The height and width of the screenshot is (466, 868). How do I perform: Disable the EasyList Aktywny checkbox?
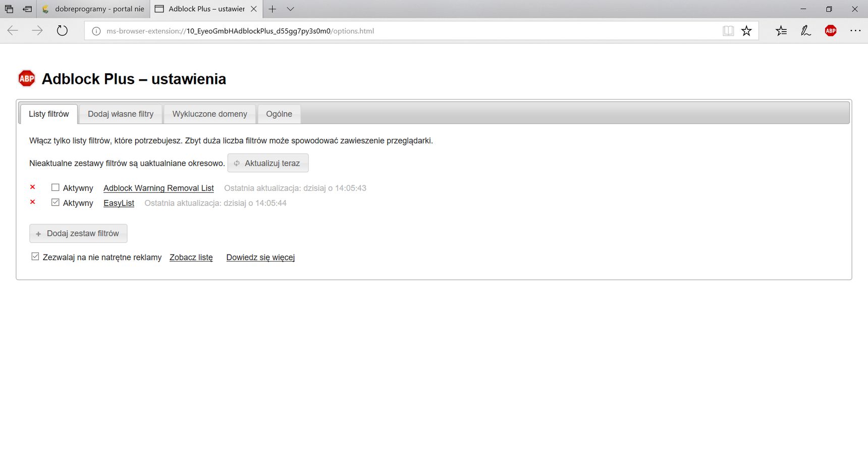pos(56,202)
